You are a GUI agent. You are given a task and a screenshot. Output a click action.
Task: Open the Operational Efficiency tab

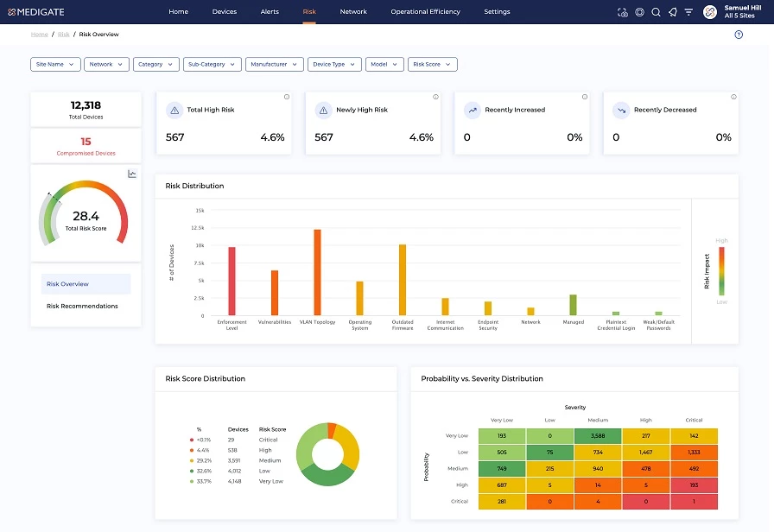425,12
